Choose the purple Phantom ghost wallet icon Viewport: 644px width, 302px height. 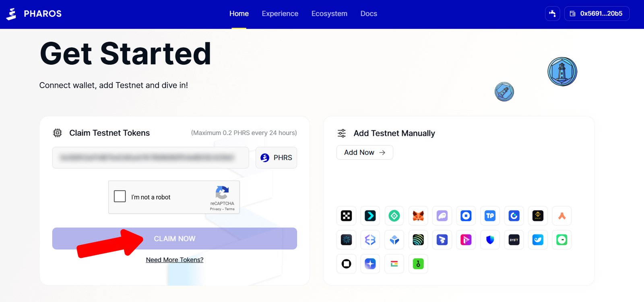click(x=442, y=216)
